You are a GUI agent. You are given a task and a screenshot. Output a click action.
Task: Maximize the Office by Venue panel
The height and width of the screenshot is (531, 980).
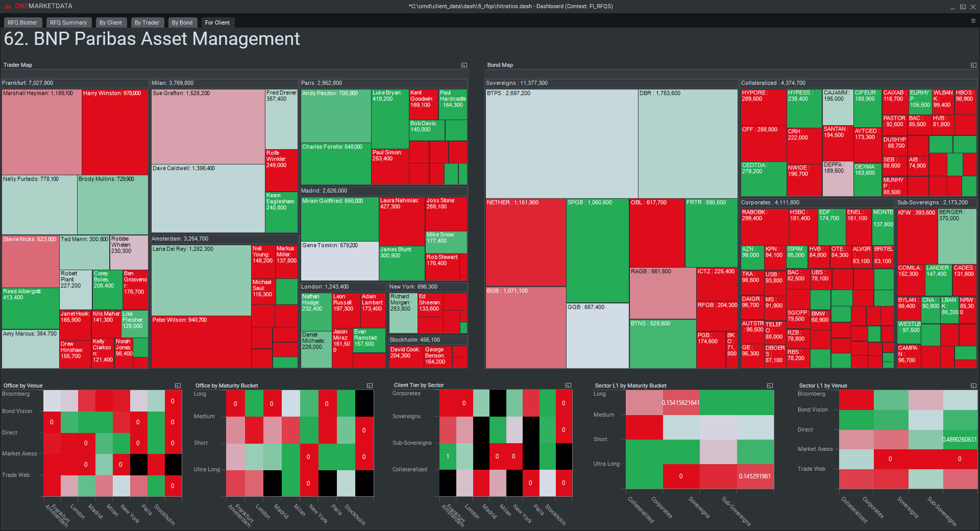point(178,386)
